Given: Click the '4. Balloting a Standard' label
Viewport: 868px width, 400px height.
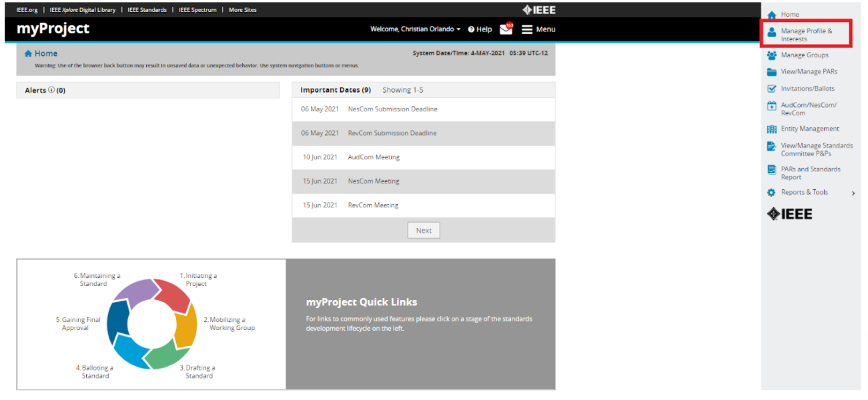Looking at the screenshot, I should click(95, 372).
